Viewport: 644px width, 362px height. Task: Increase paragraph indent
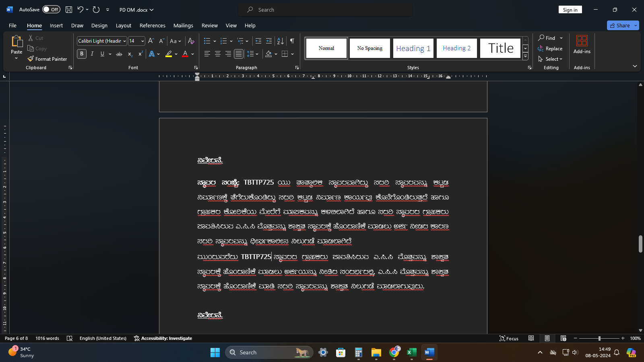pos(269,41)
